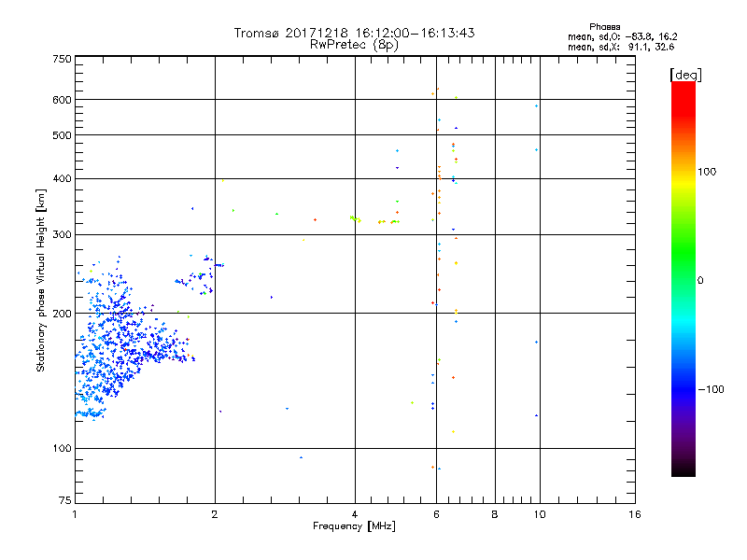Click the '1' tick on the frequency axis
Screen dimensions: 747x560
tap(75, 514)
